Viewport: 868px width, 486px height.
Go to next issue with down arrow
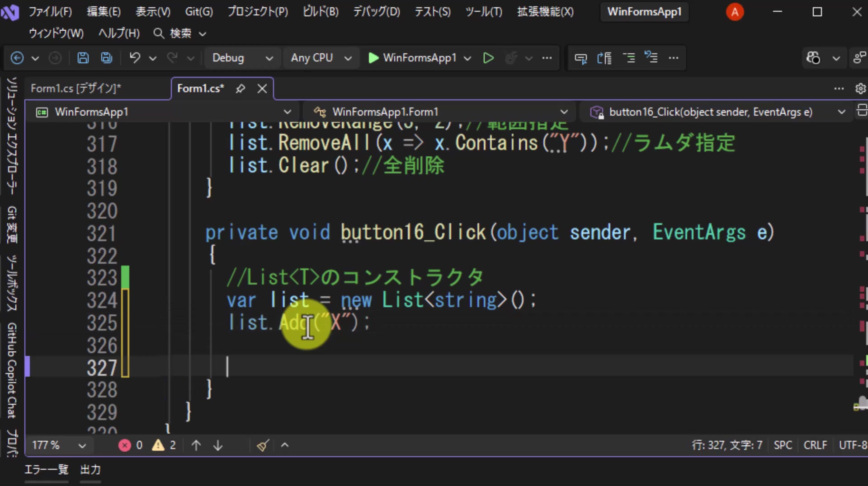tap(218, 445)
